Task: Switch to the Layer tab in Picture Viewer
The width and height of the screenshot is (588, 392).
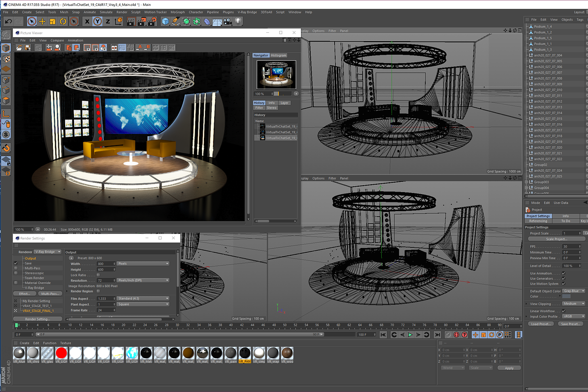Action: coord(285,103)
